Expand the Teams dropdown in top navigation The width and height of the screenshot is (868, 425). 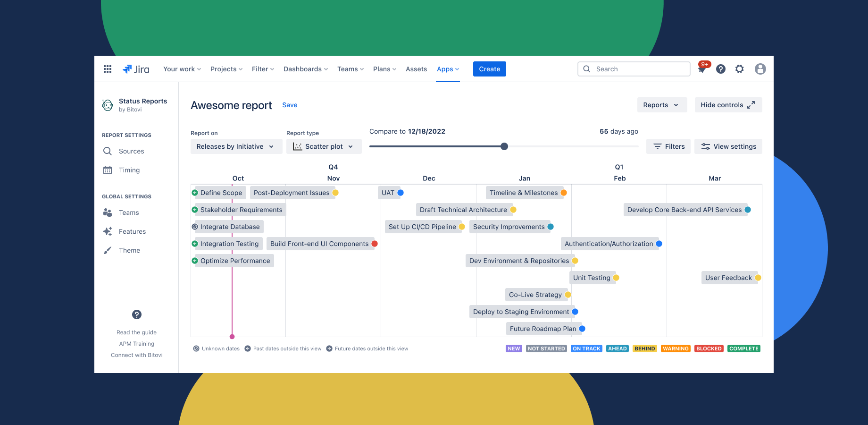pos(351,69)
